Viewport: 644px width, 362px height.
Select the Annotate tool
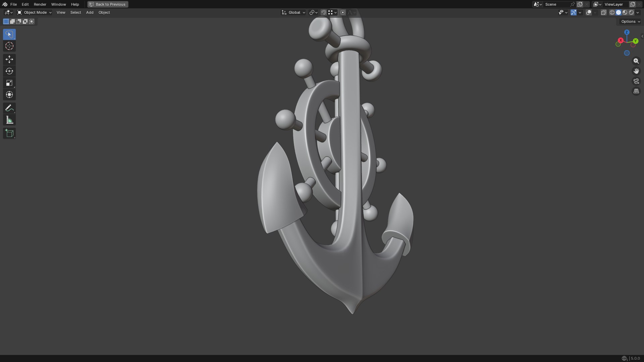click(9, 108)
